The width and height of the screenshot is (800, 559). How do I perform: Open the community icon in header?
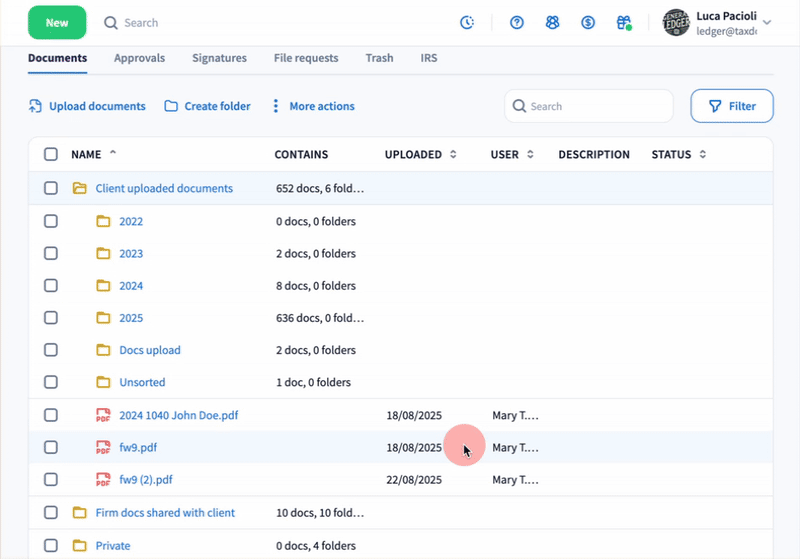click(x=552, y=22)
